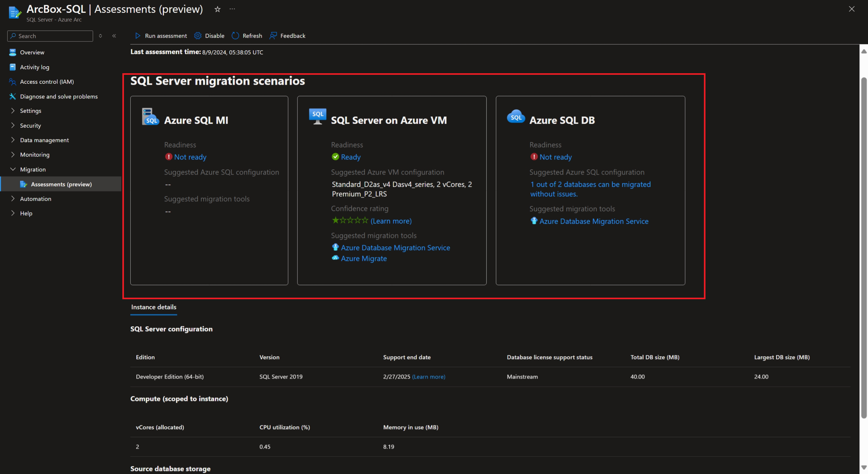Select the Instance details tab
This screenshot has height=474, width=868.
[x=154, y=307]
